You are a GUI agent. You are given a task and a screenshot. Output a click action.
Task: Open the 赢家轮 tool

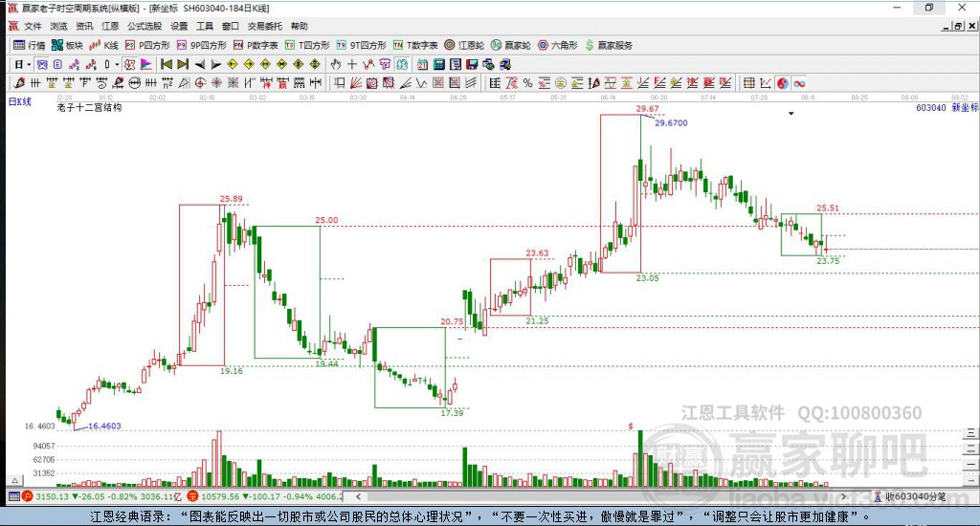click(511, 45)
